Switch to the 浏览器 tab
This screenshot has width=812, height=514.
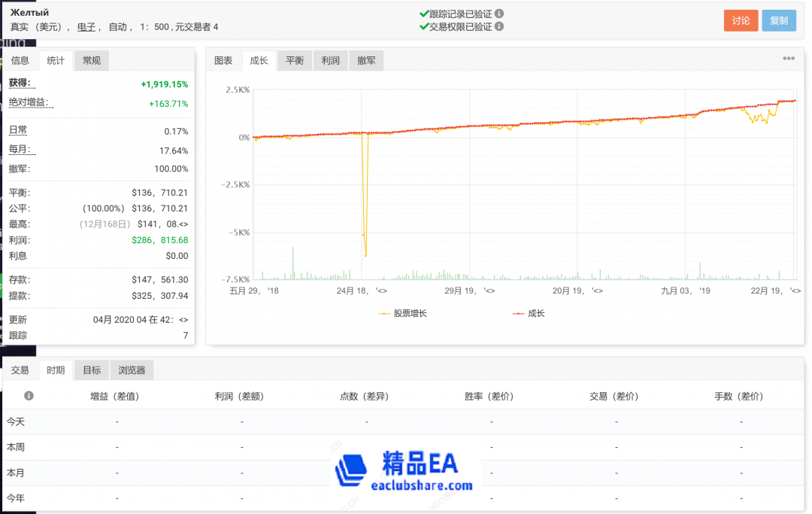click(x=132, y=370)
